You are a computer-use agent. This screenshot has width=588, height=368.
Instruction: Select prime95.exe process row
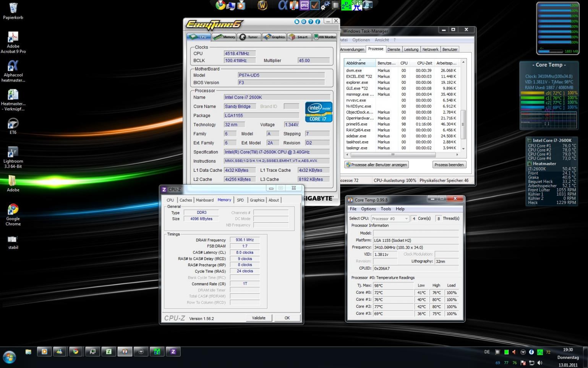[x=402, y=124]
